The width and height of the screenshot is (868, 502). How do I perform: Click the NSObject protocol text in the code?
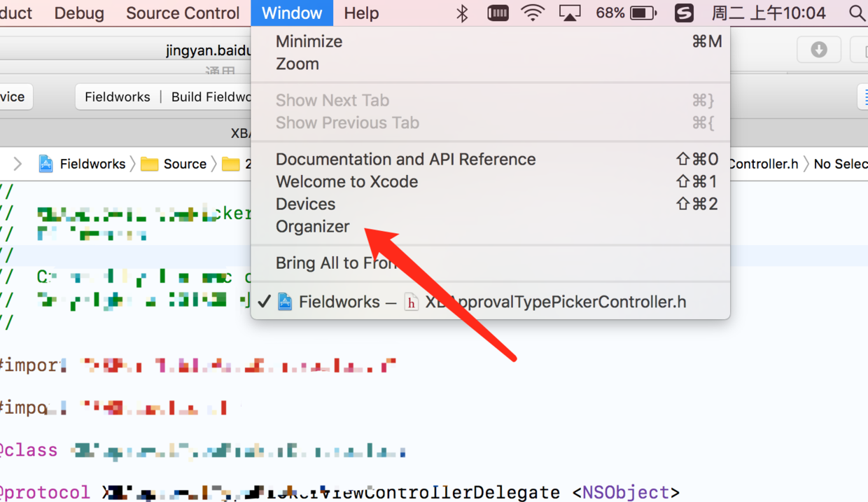[626, 492]
